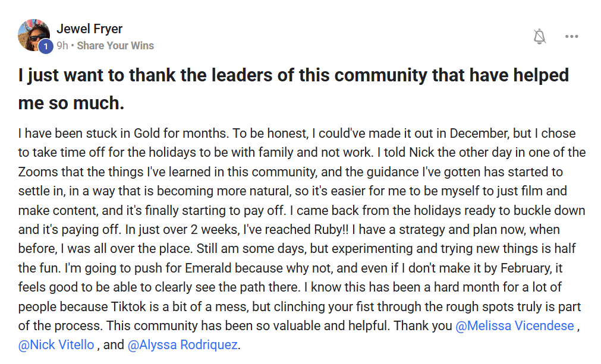Open the mention @Melissa Vicendese
Image resolution: width=601 pixels, height=364 pixels.
tap(515, 326)
